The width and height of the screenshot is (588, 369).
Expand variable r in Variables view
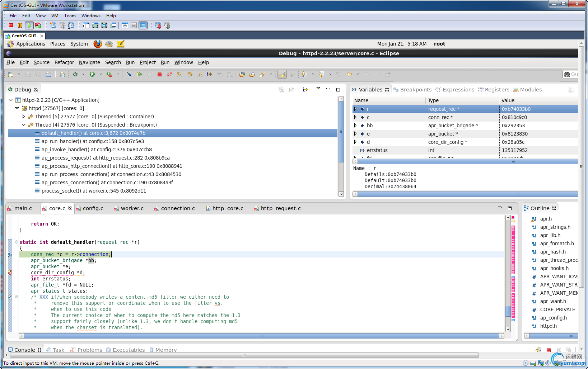(355, 109)
